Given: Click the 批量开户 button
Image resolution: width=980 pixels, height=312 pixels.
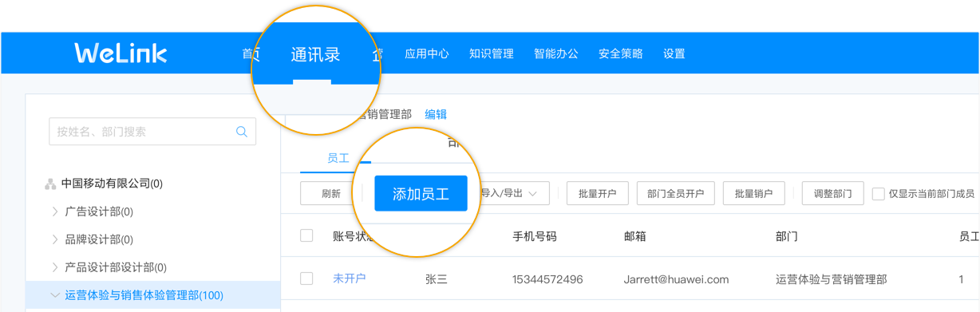Looking at the screenshot, I should (x=598, y=194).
